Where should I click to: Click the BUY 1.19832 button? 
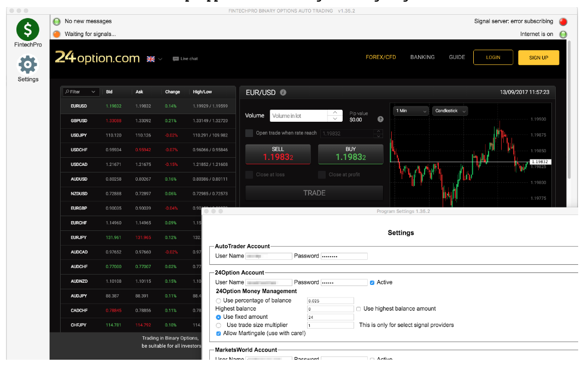tap(350, 154)
